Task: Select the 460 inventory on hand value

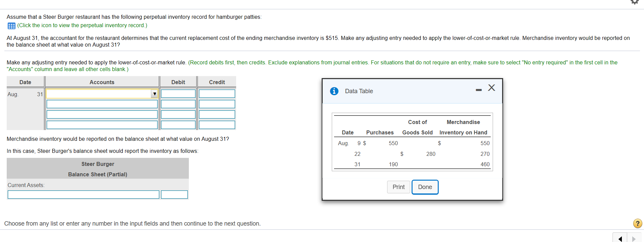Action: click(485, 164)
